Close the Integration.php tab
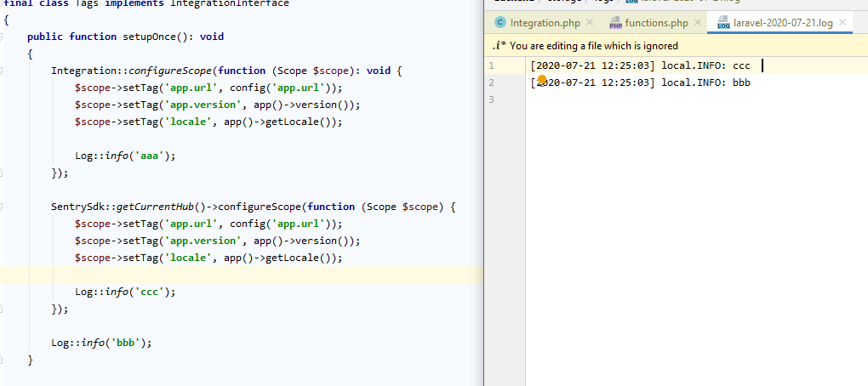 (590, 23)
